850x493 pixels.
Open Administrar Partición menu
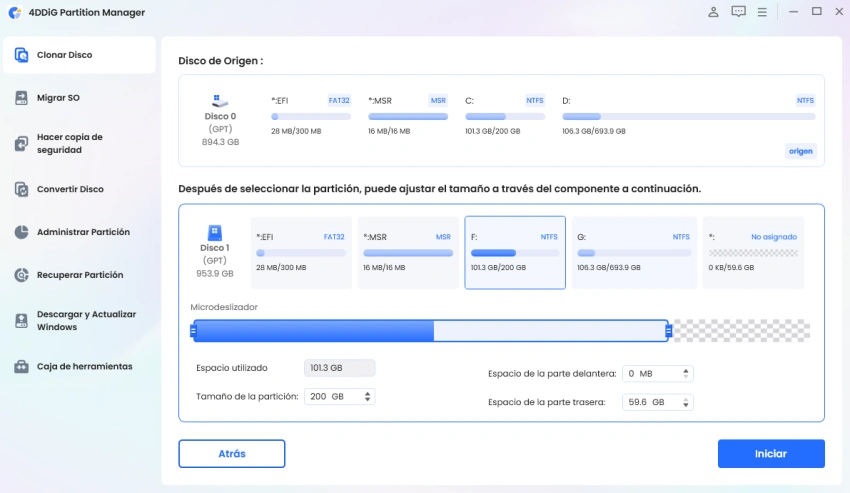pyautogui.click(x=79, y=232)
